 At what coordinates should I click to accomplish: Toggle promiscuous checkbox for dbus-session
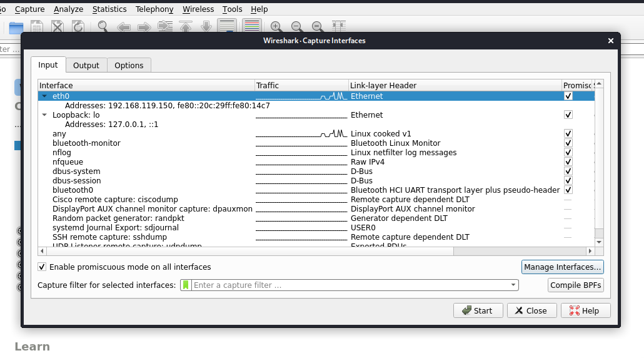point(568,180)
